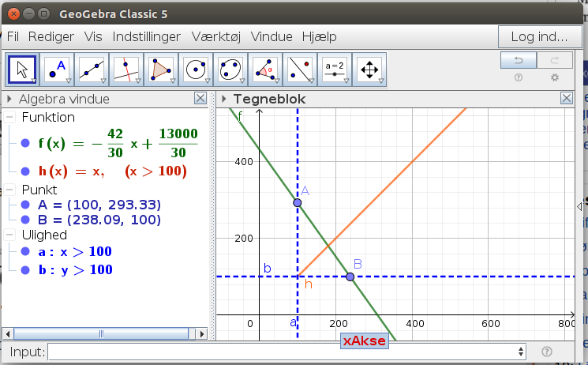This screenshot has height=365, width=588.
Task: Collapse the Punkt group
Action: point(9,190)
